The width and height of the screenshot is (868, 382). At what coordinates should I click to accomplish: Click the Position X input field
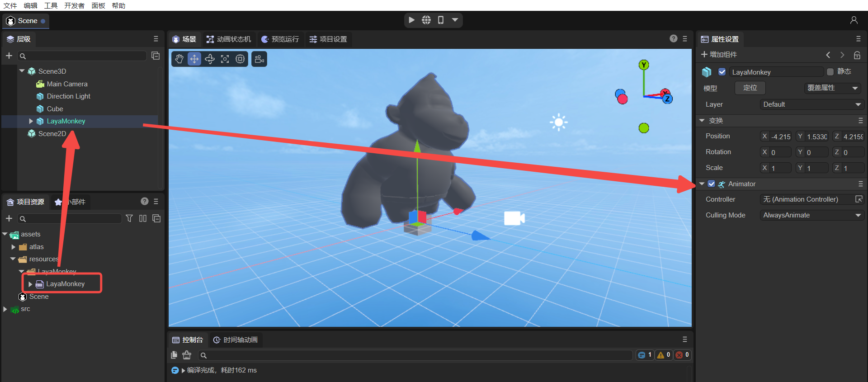(780, 137)
